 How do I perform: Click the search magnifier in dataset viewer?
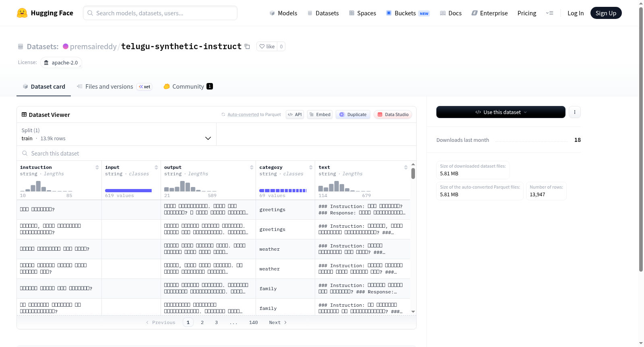pos(25,154)
